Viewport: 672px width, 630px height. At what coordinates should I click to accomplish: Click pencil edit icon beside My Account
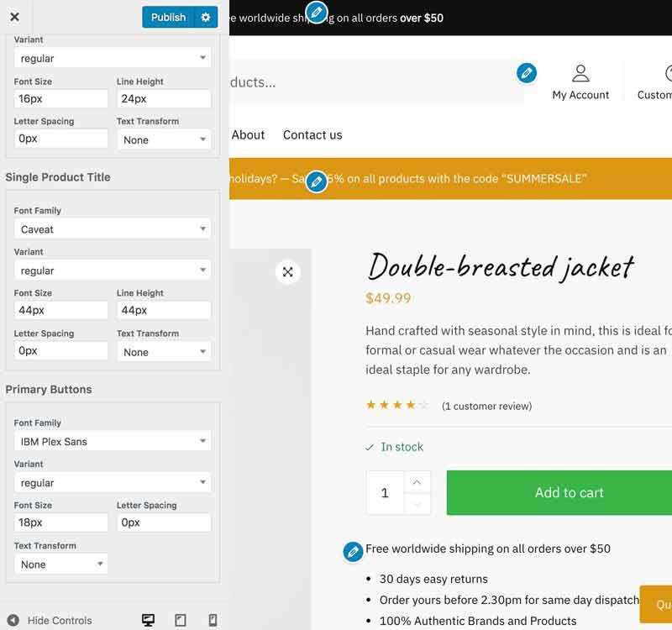point(527,73)
